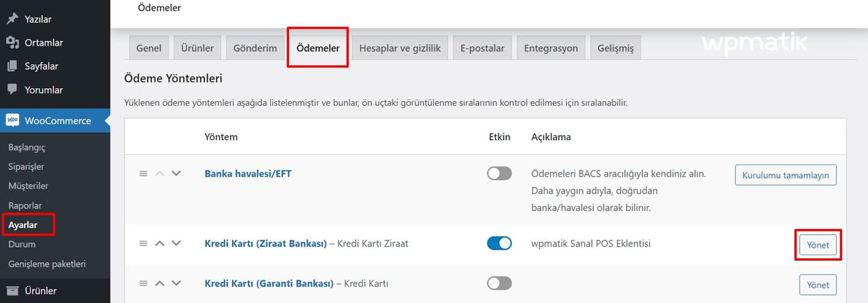Click the Kurulumu tamamlayın button
The width and height of the screenshot is (868, 303).
tap(786, 175)
